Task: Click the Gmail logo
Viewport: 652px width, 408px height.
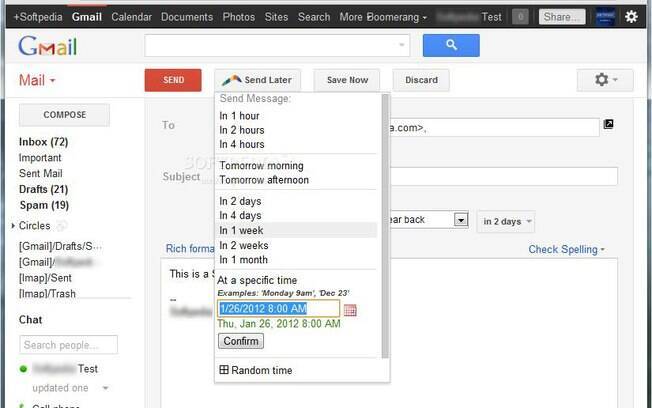Action: (47, 46)
